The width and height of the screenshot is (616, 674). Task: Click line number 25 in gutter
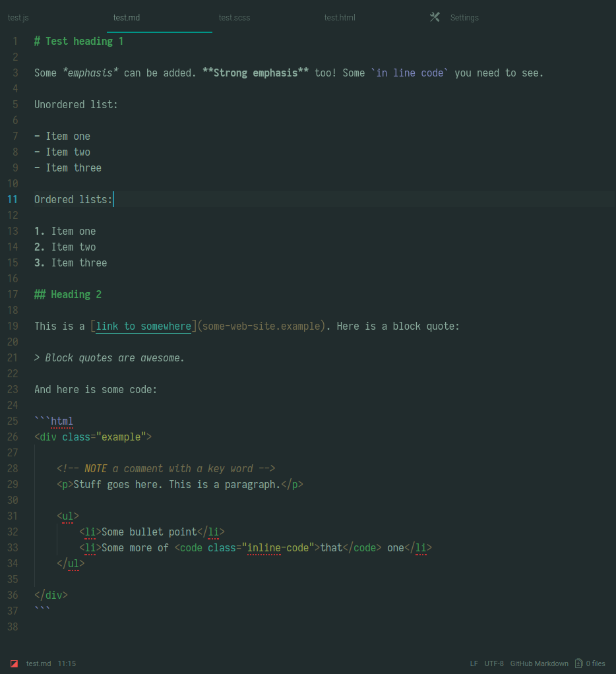tap(13, 421)
